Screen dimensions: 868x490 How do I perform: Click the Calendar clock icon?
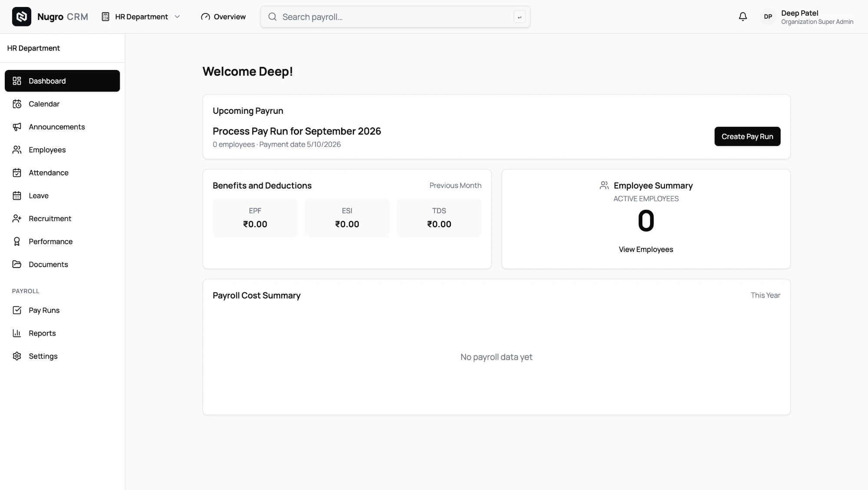(17, 104)
